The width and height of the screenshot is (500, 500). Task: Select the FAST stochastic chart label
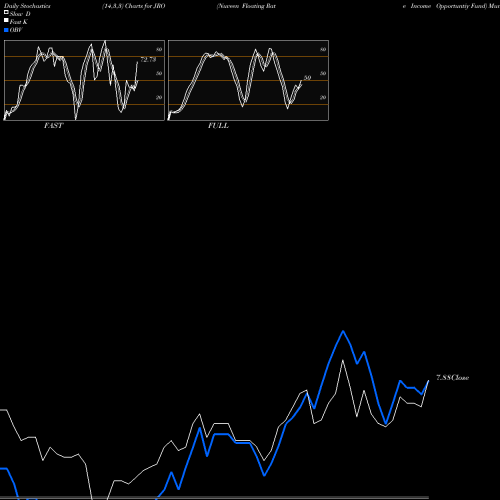coord(53,126)
